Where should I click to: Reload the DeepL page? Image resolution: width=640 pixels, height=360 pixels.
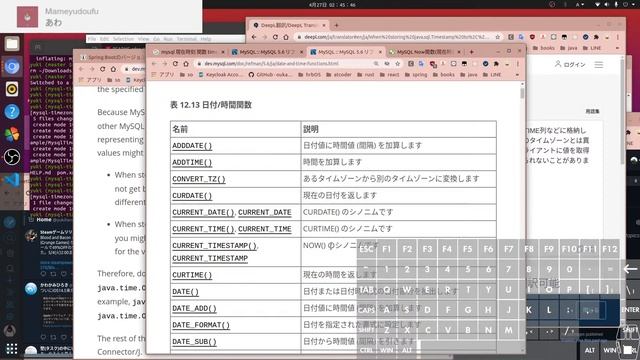click(275, 37)
